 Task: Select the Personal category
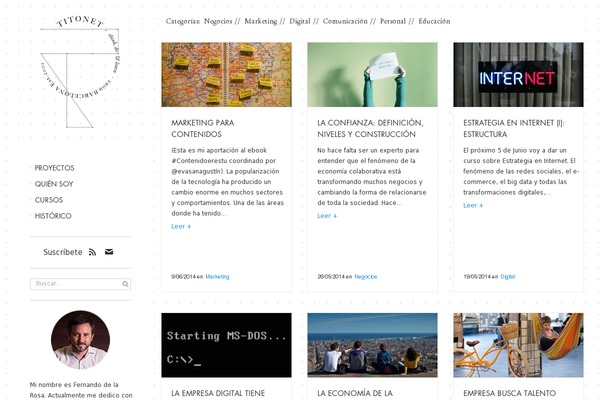pos(393,21)
